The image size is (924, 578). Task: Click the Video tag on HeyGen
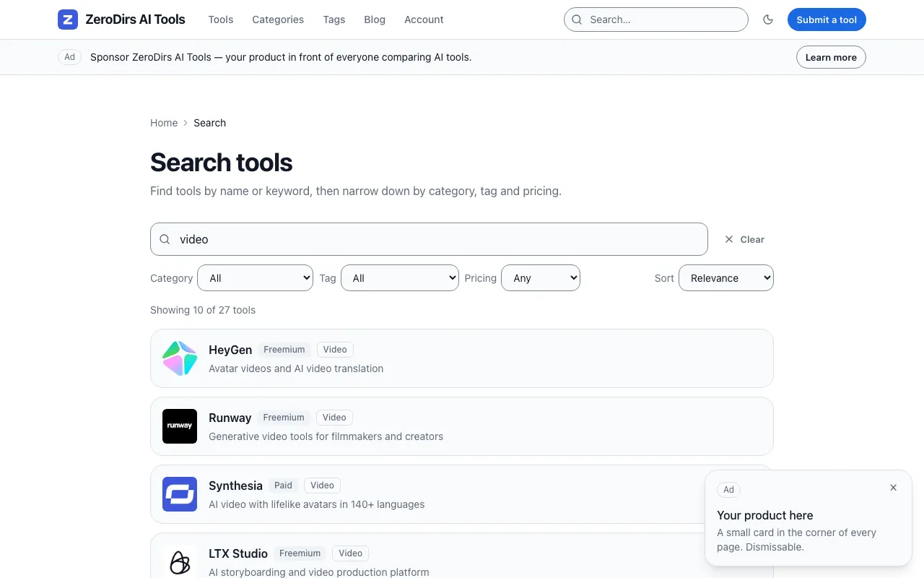(x=335, y=350)
